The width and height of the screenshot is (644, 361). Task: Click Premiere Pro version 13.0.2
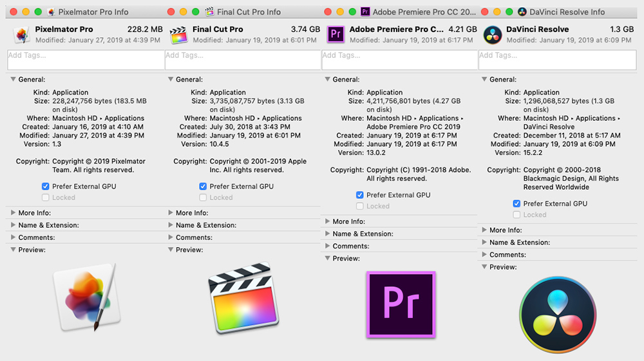point(376,153)
